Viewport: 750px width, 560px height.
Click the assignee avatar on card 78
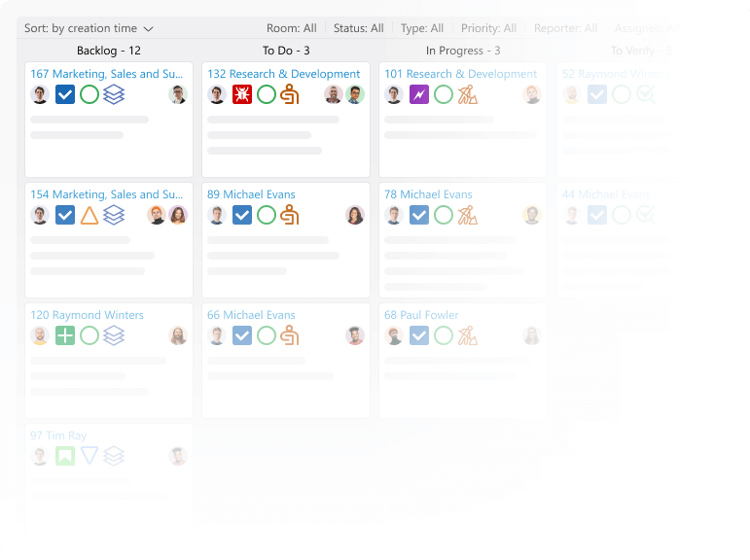[532, 215]
